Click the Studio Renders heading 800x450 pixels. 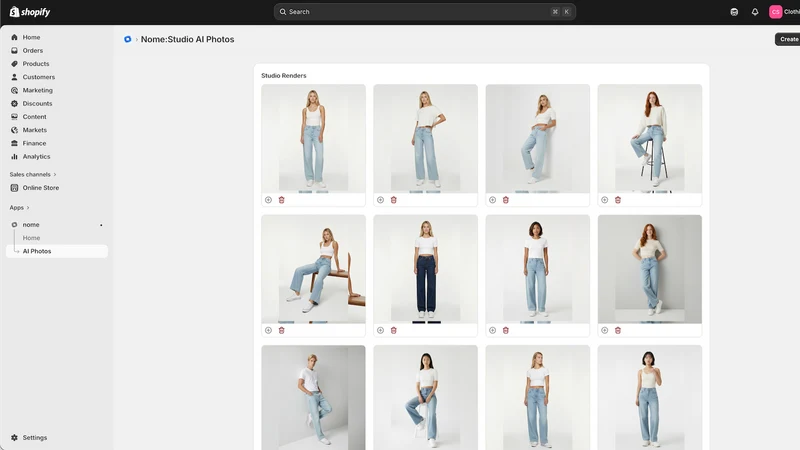tap(284, 76)
